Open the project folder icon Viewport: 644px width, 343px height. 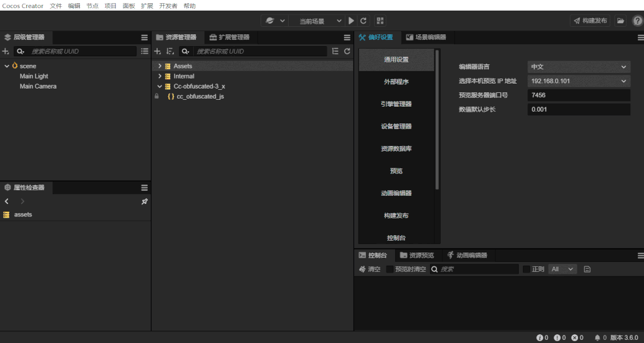(620, 21)
